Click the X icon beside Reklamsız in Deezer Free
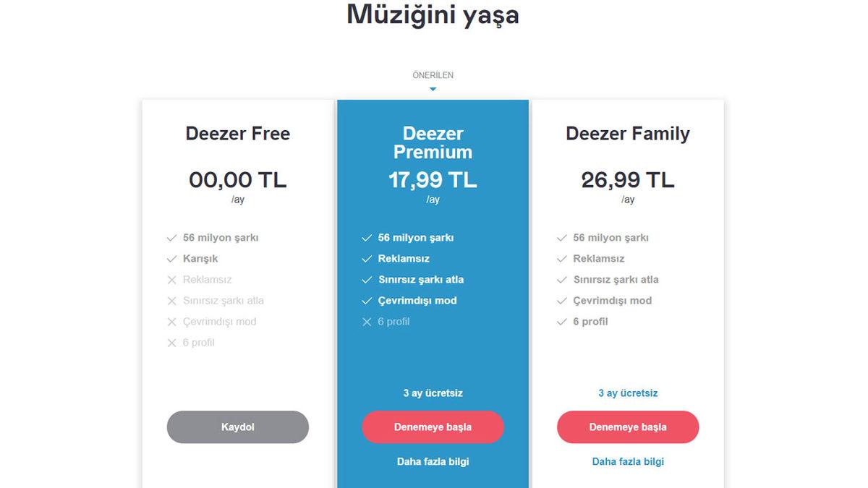 pyautogui.click(x=172, y=280)
